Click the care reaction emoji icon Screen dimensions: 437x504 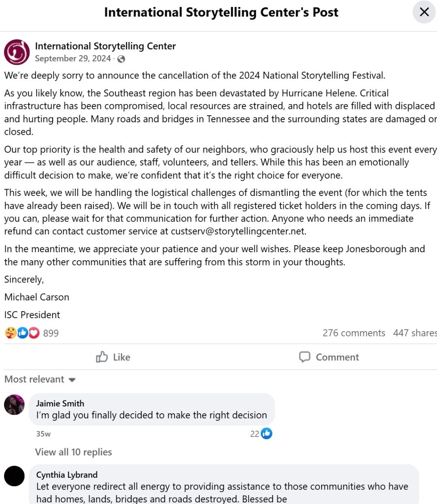11,333
